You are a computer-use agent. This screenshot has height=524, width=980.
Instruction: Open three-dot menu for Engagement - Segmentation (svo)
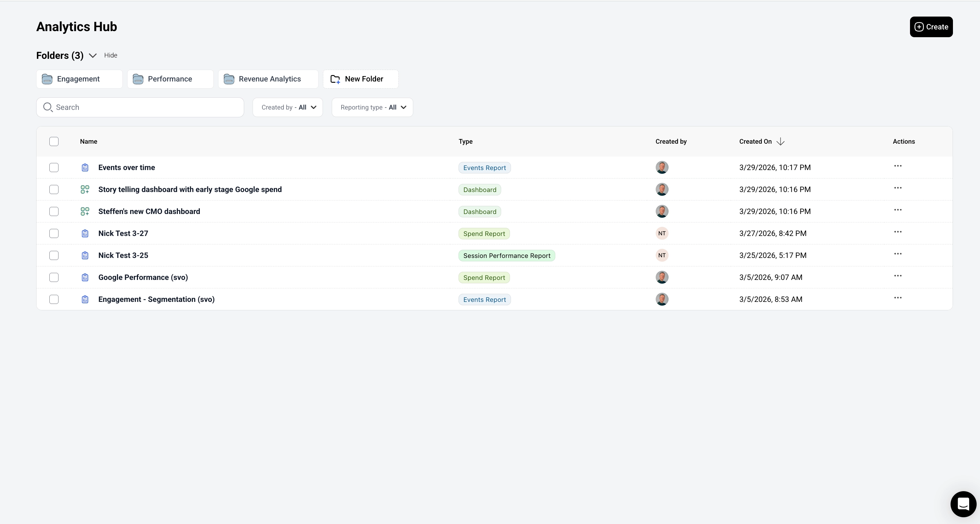pyautogui.click(x=897, y=298)
